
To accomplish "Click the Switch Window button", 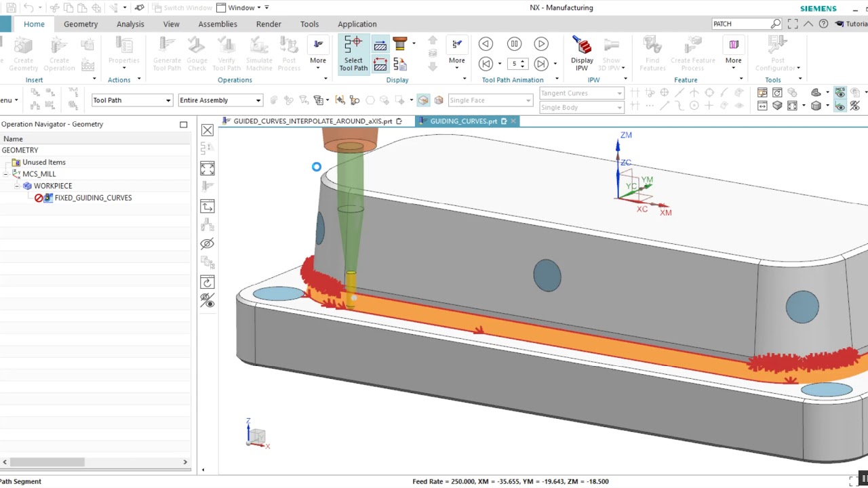I will 182,7.
